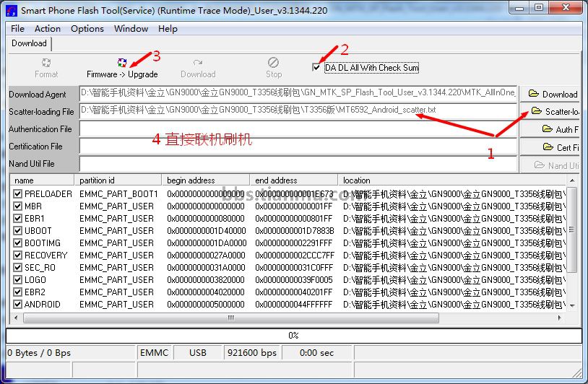Open the Auth File browse button

[x=550, y=129]
